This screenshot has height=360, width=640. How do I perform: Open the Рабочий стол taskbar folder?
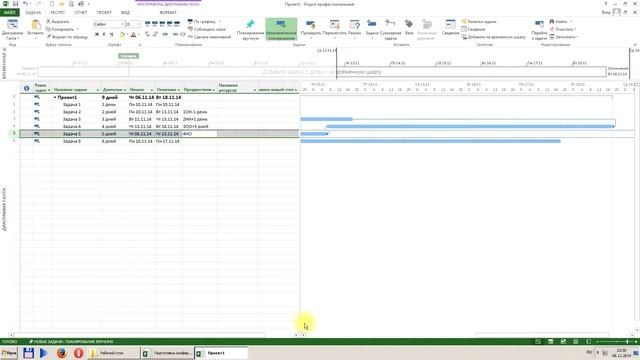click(114, 353)
